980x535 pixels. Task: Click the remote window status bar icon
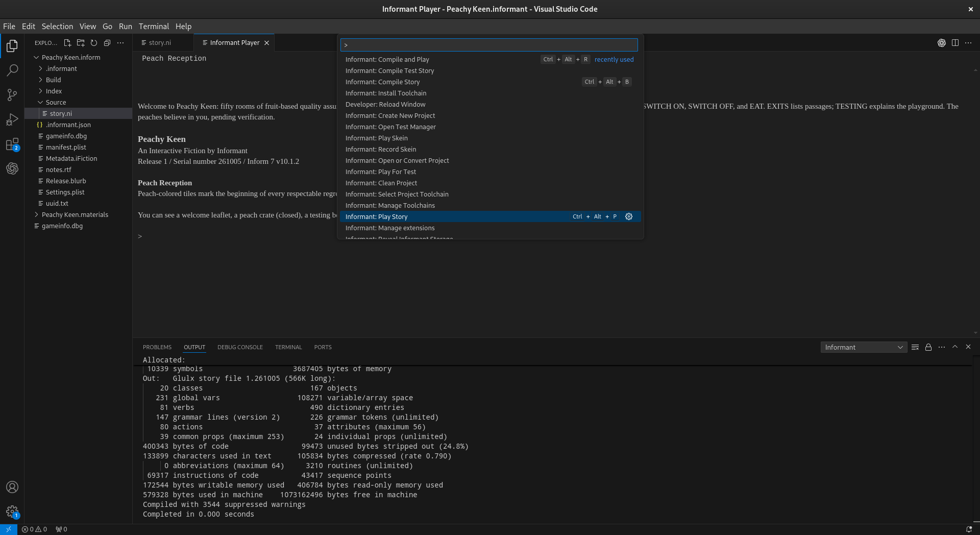(x=9, y=529)
